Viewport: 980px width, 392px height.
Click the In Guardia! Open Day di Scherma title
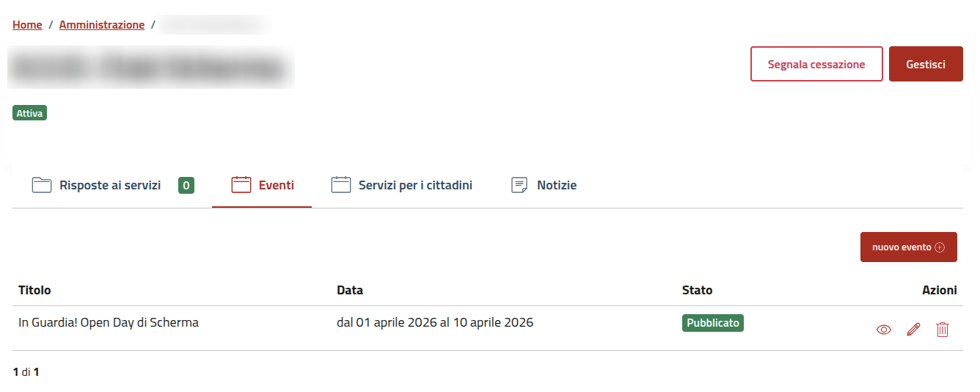click(109, 322)
